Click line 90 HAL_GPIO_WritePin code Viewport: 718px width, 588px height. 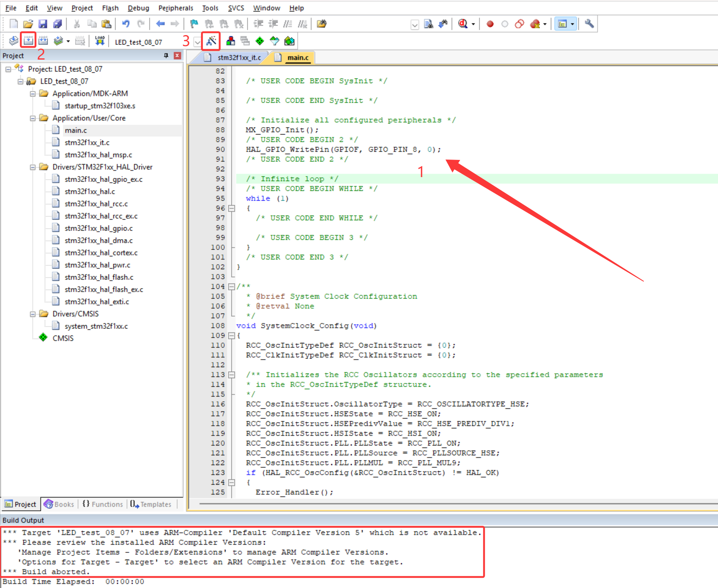click(x=343, y=149)
